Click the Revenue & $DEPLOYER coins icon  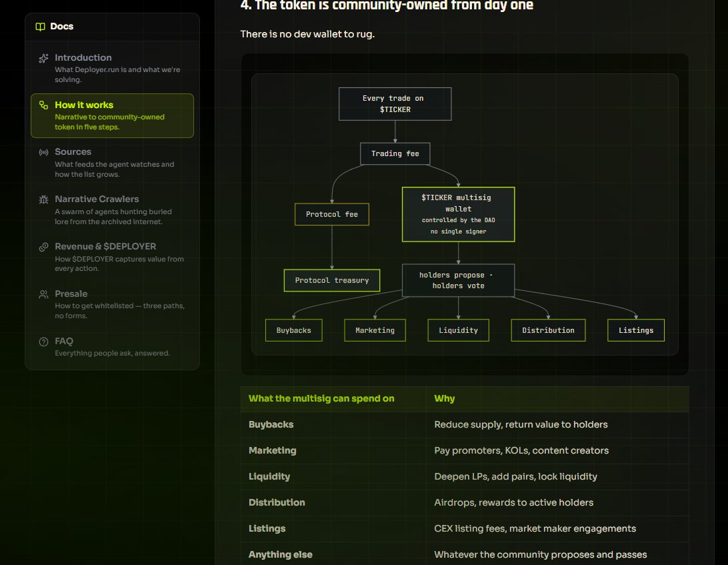(x=43, y=247)
